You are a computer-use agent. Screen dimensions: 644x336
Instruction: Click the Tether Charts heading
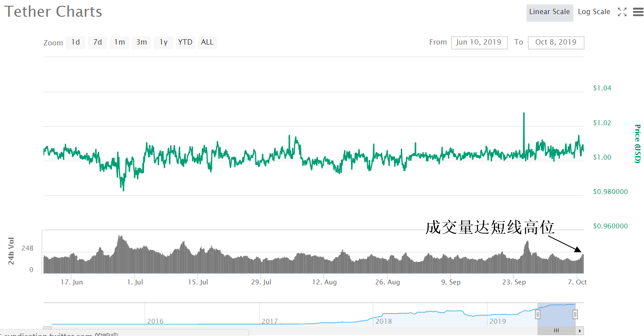click(x=53, y=11)
